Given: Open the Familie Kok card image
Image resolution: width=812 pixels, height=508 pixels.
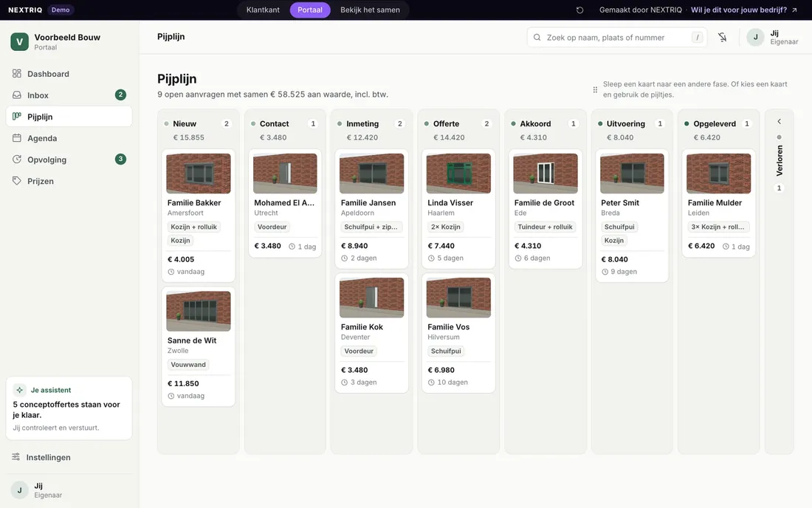Looking at the screenshot, I should (371, 298).
